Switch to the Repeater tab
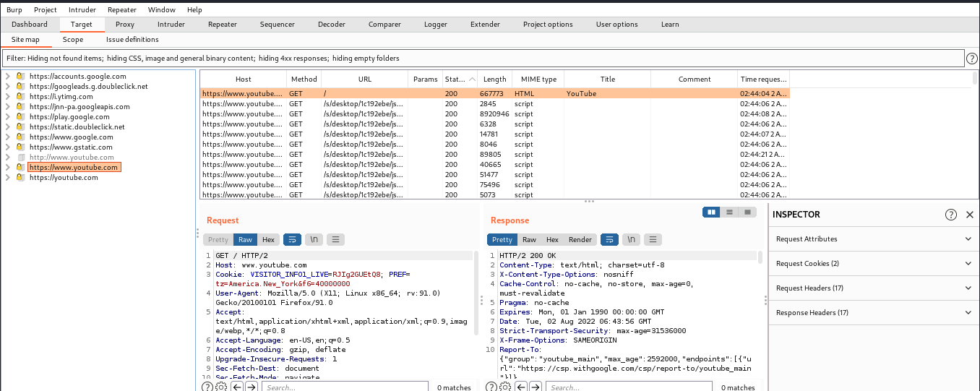980x391 pixels. tap(223, 24)
